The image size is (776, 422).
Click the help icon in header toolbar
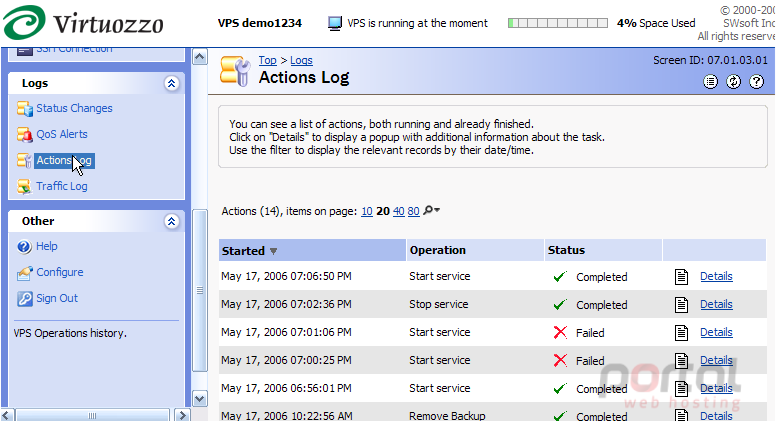tap(757, 82)
